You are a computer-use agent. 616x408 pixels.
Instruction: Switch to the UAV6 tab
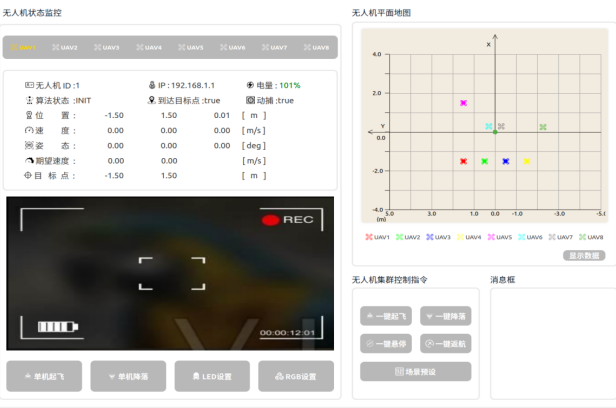pyautogui.click(x=233, y=48)
